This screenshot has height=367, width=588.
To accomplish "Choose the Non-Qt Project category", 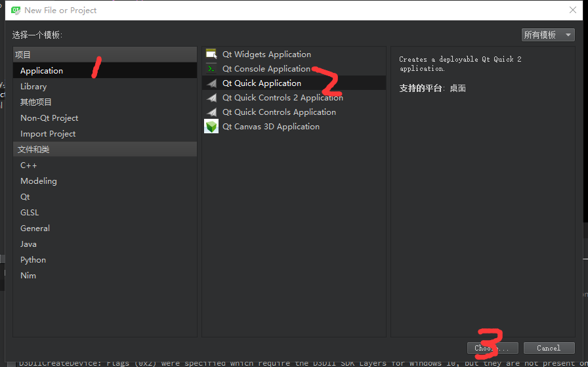I will point(104,118).
